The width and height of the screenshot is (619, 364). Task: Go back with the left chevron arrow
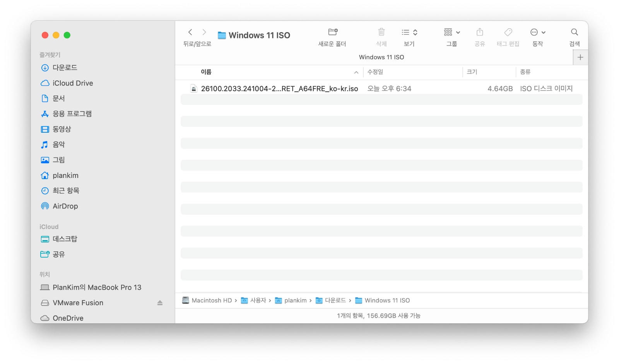click(x=190, y=32)
